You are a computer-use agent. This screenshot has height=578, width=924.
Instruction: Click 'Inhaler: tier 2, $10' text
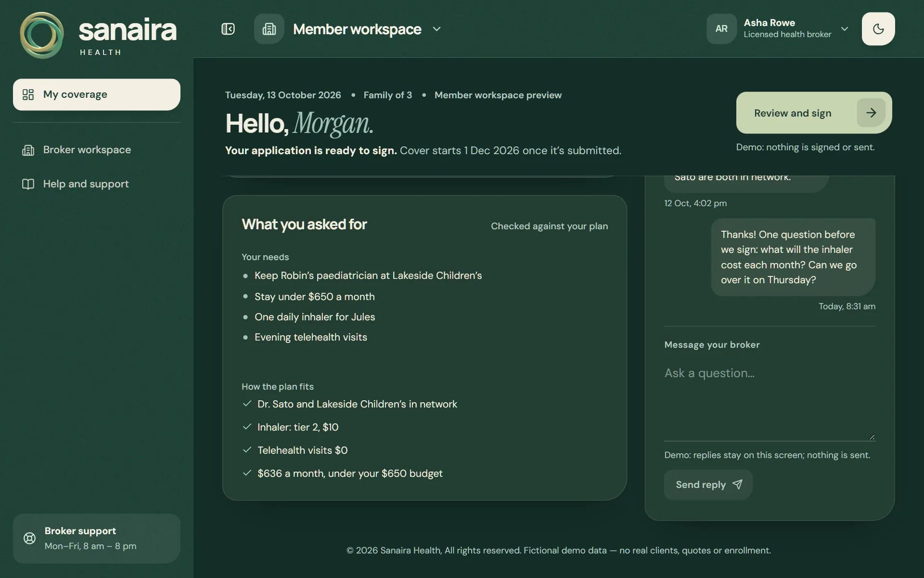tap(298, 427)
